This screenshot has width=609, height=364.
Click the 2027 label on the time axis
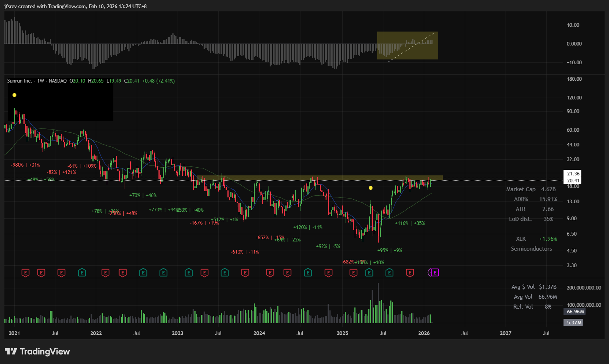coord(506,333)
